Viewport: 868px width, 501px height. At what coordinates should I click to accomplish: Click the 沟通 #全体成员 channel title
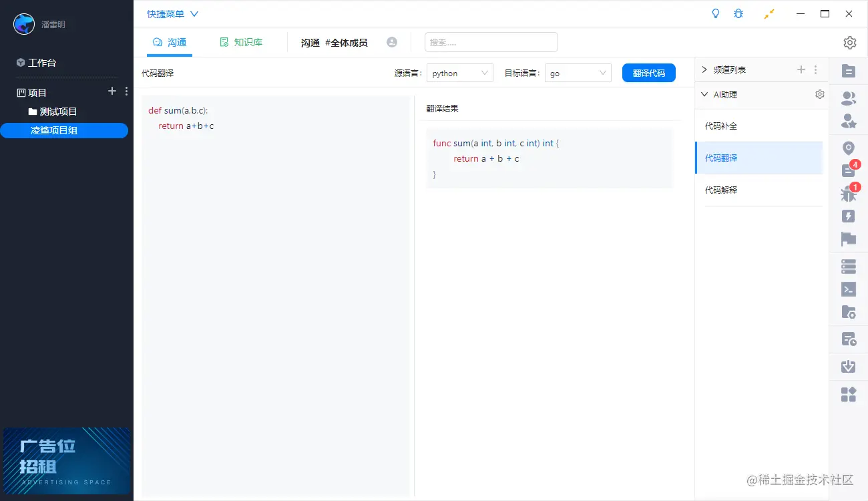point(334,42)
